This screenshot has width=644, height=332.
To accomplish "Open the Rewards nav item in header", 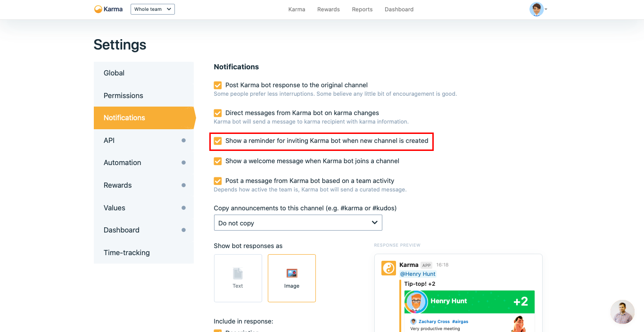I will tap(329, 9).
